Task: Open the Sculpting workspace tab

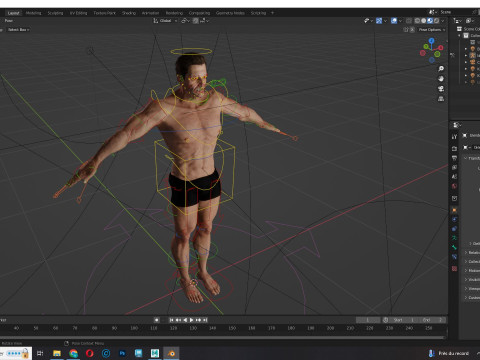Action: 55,13
